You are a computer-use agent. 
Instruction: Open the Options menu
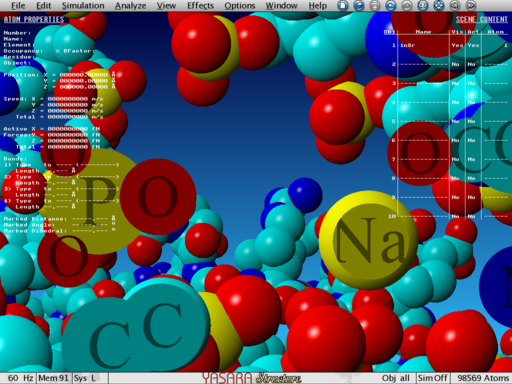[x=239, y=6]
